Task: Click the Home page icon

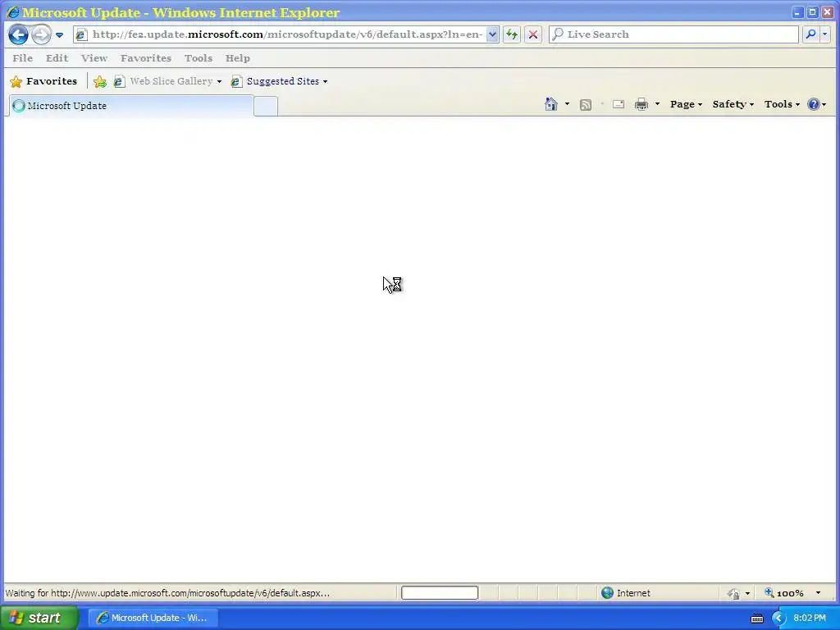Action: tap(550, 104)
